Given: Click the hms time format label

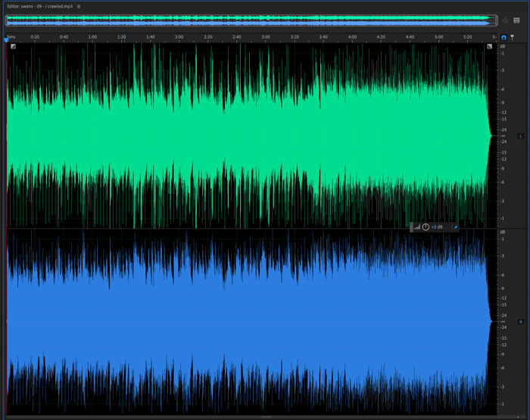Looking at the screenshot, I should point(11,37).
